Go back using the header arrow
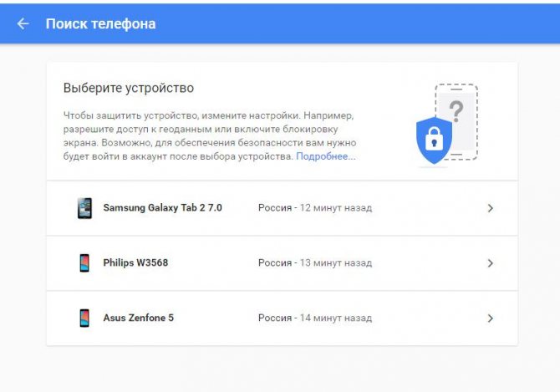 pos(23,23)
